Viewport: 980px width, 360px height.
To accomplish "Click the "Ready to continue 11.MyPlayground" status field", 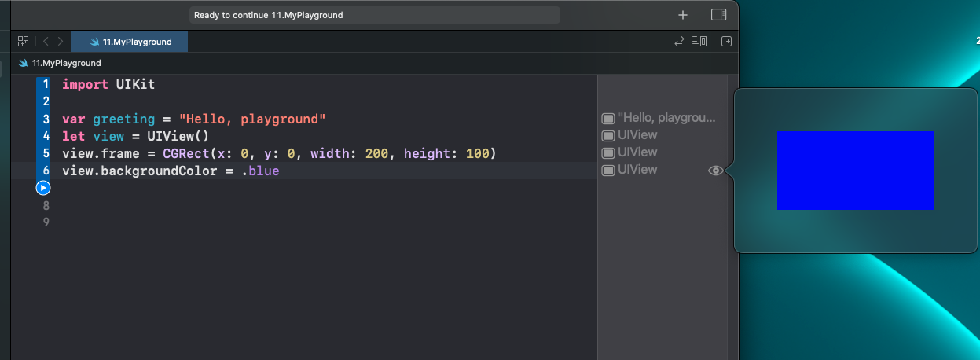I will 374,15.
